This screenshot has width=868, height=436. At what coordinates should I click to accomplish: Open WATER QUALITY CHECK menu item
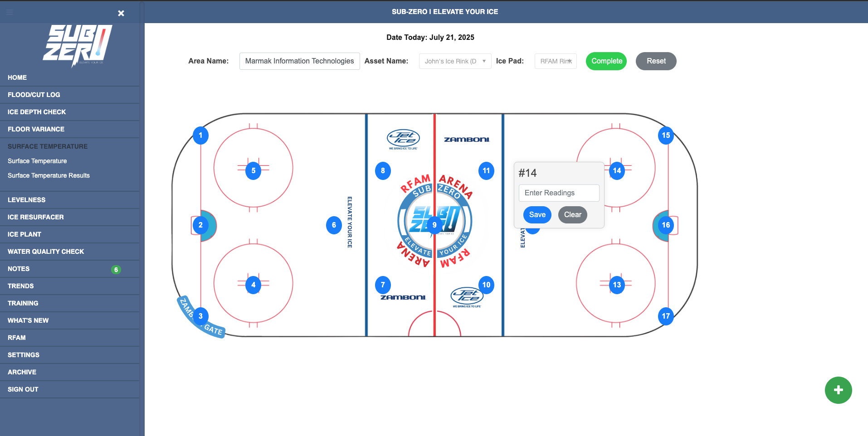click(70, 252)
